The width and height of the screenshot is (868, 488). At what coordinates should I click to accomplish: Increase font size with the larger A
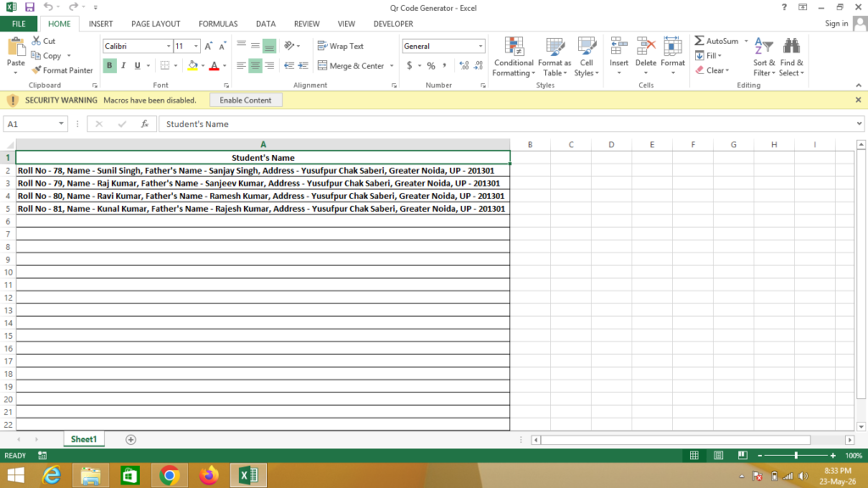tap(209, 46)
